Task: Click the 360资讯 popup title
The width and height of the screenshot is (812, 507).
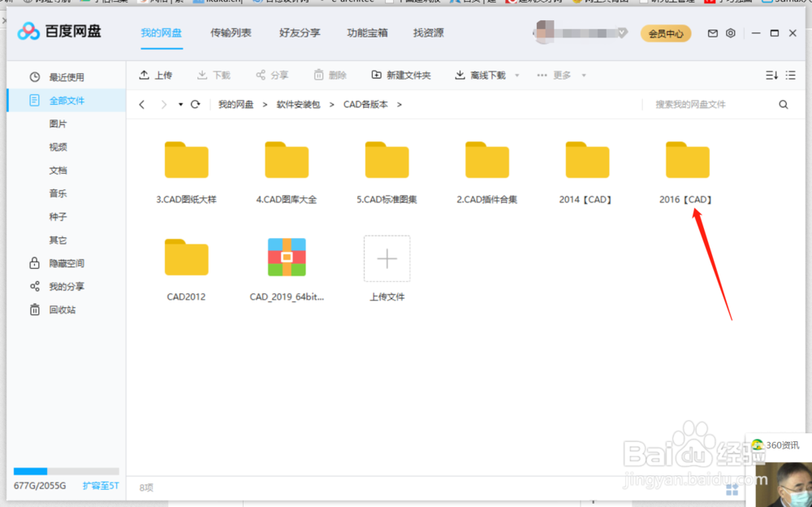Action: [x=782, y=445]
